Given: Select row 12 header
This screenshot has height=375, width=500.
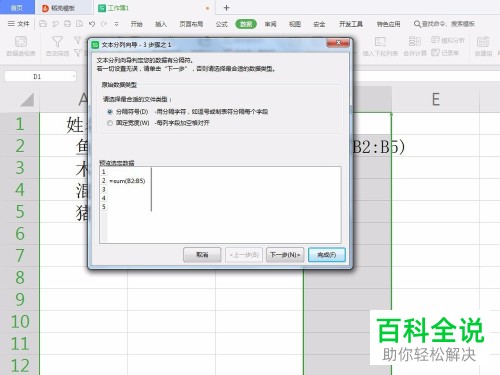Looking at the screenshot, I should (x=20, y=365).
